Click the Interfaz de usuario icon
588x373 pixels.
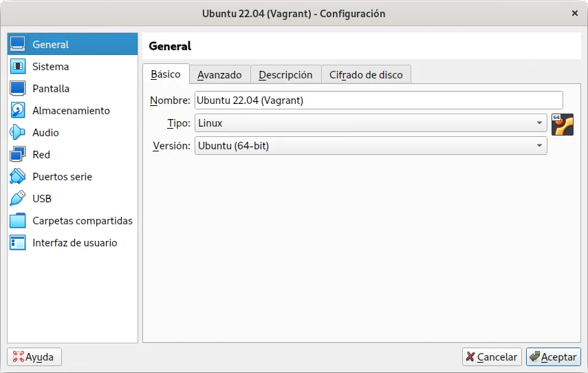pos(18,243)
